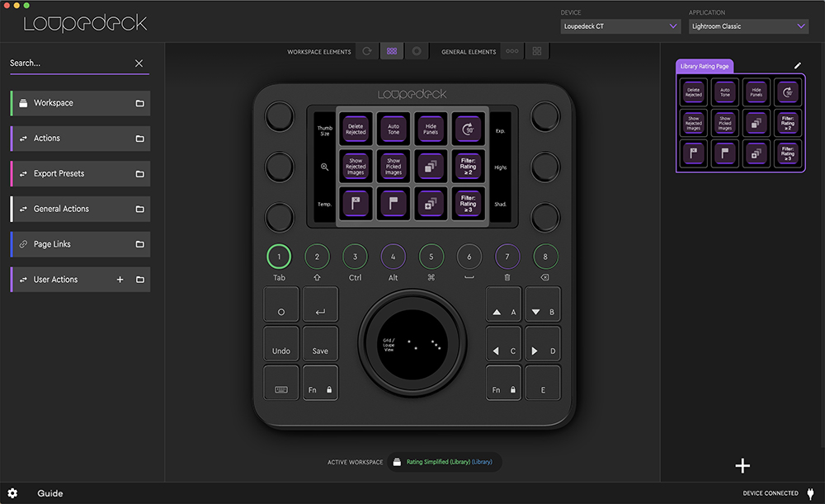The width and height of the screenshot is (825, 504).
Task: Click the up arrow A button
Action: tap(503, 304)
